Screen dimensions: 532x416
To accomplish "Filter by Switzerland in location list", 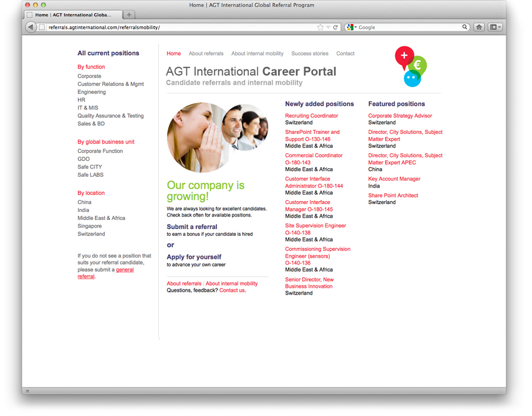I will 91,234.
